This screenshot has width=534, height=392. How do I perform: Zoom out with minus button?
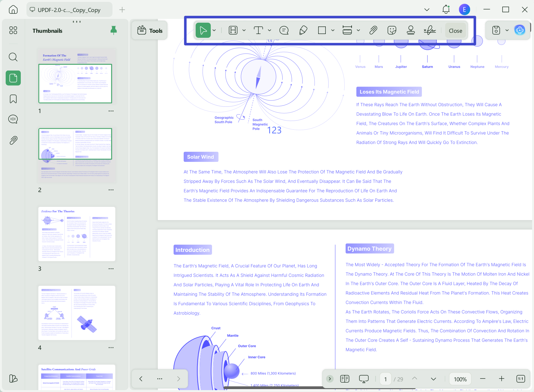click(x=483, y=379)
